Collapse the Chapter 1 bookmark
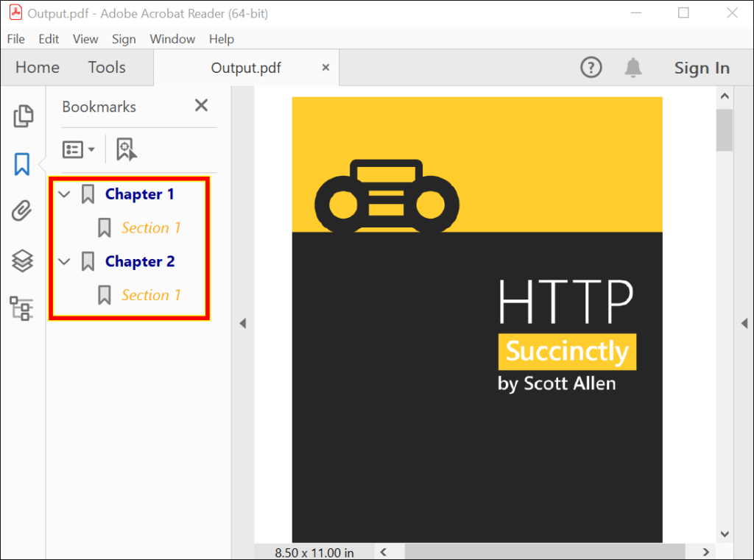The height and width of the screenshot is (560, 754). pos(64,194)
